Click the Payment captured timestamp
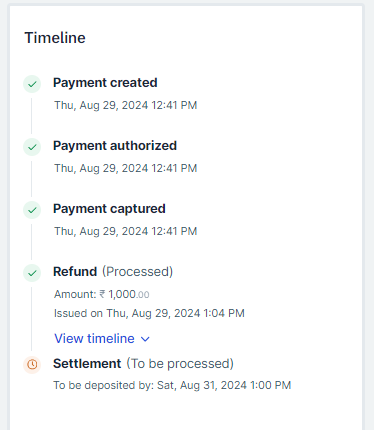The height and width of the screenshot is (430, 374). point(126,231)
